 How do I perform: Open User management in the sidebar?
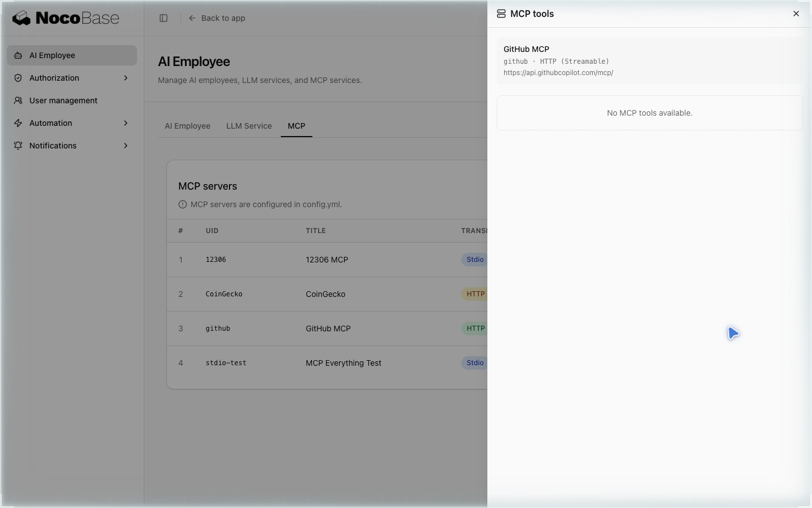pyautogui.click(x=72, y=100)
